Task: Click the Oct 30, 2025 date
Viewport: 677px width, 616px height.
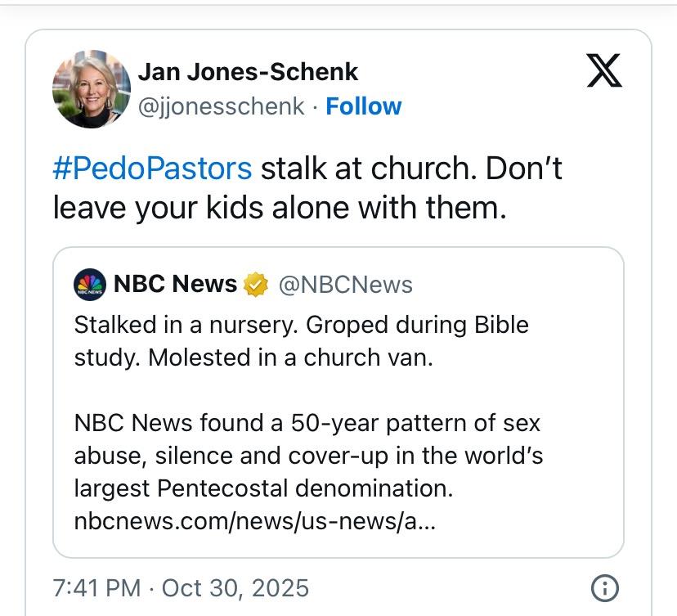Action: pos(235,587)
